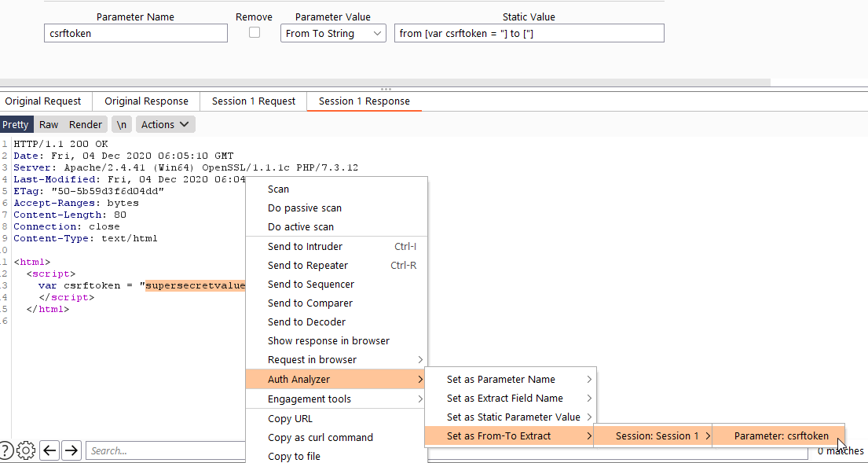Go to next match with right arrow
Viewport: 868px width, 463px height.
(x=71, y=450)
